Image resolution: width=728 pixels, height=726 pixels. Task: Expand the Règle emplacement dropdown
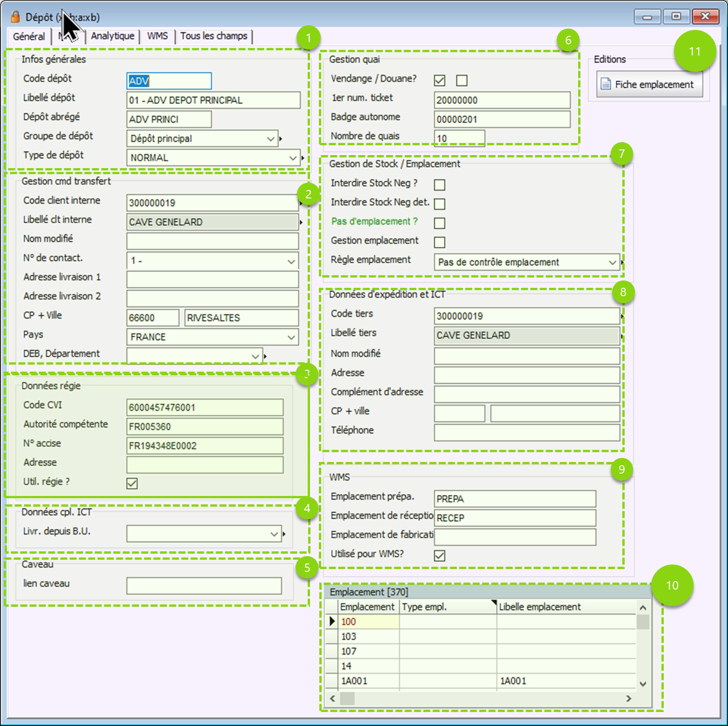coord(612,263)
